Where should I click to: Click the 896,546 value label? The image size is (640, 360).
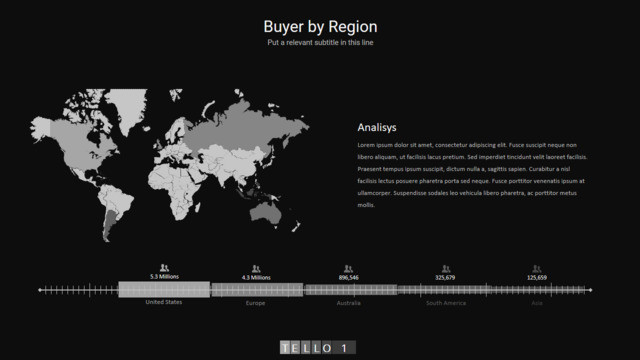click(349, 278)
